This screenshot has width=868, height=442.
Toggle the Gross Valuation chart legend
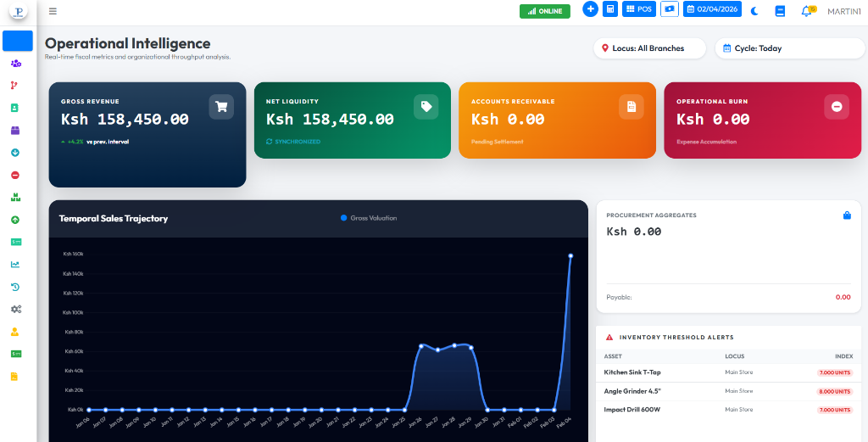[369, 218]
